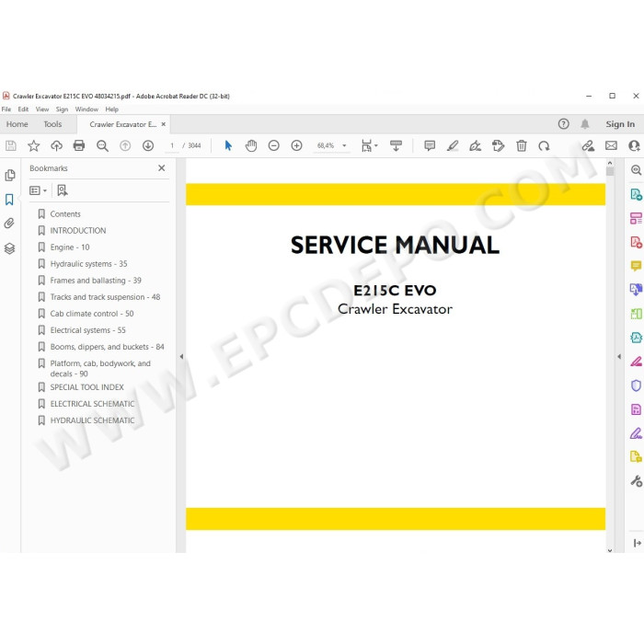Screen dimensions: 644x644
Task: Open notifications bell icon
Action: 585,124
